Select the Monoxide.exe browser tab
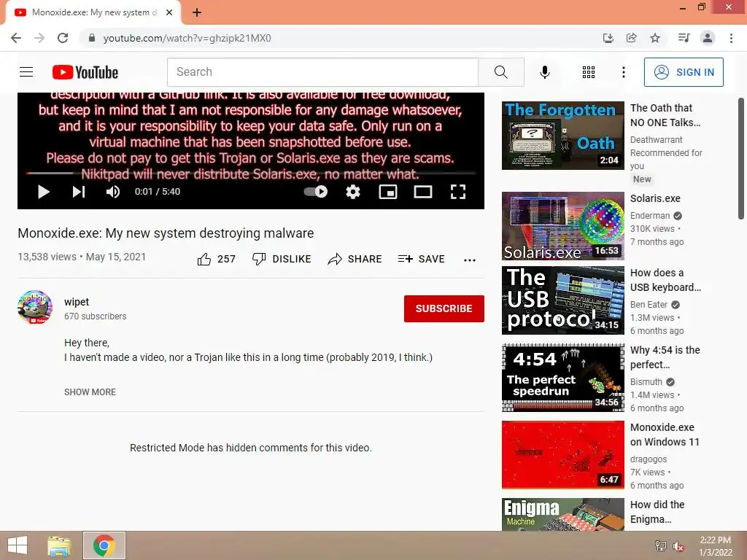 coord(94,12)
